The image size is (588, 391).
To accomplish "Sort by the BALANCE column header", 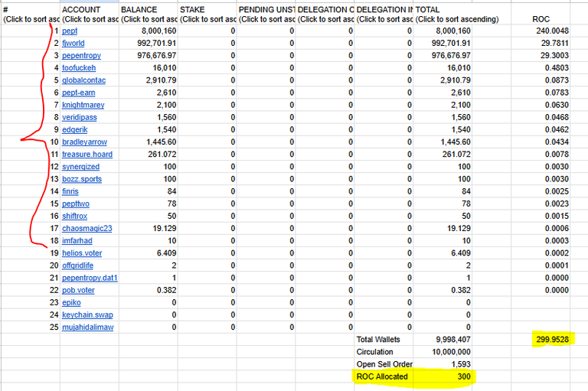I will [x=149, y=15].
